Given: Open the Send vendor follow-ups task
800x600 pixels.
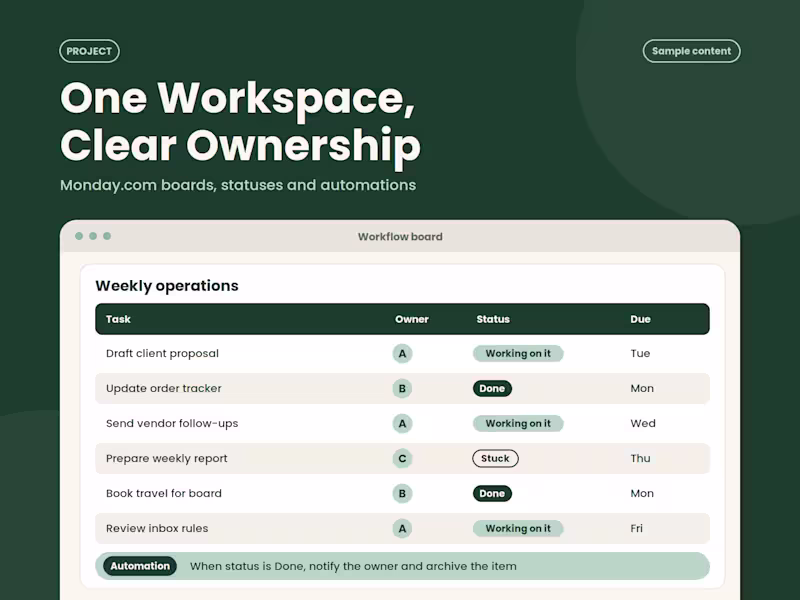Looking at the screenshot, I should coord(172,423).
